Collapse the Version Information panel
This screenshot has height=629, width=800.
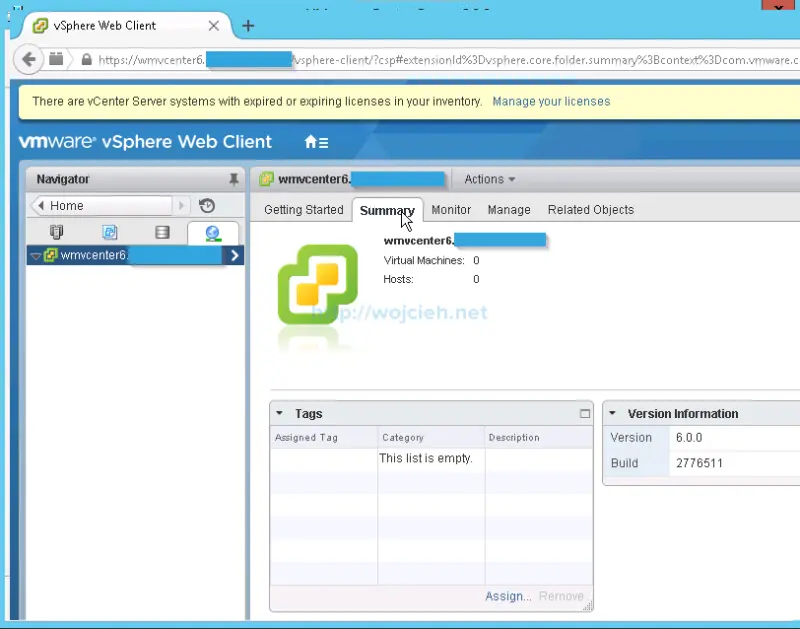(x=613, y=413)
